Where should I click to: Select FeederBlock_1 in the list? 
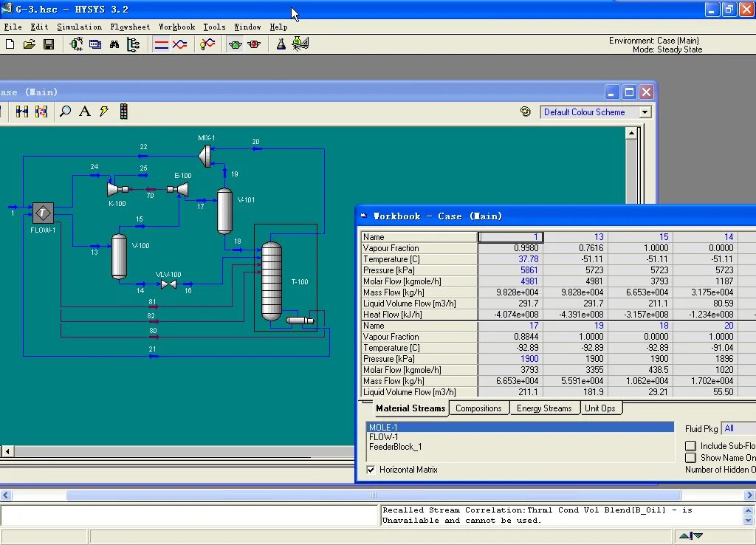pos(520,447)
